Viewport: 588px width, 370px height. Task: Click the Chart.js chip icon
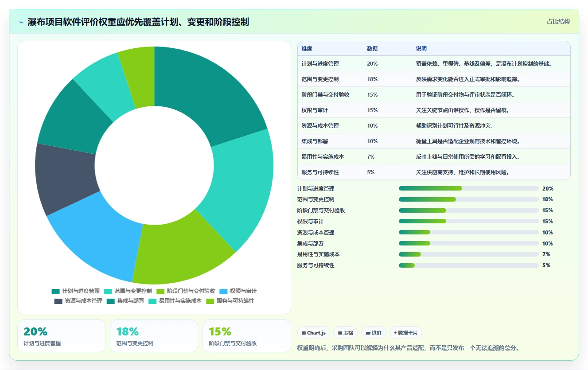304,333
